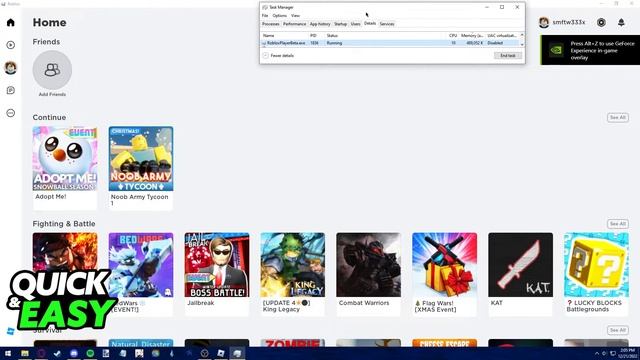The height and width of the screenshot is (360, 640).
Task: Open the King Legacy game thumbnail
Action: click(x=293, y=265)
